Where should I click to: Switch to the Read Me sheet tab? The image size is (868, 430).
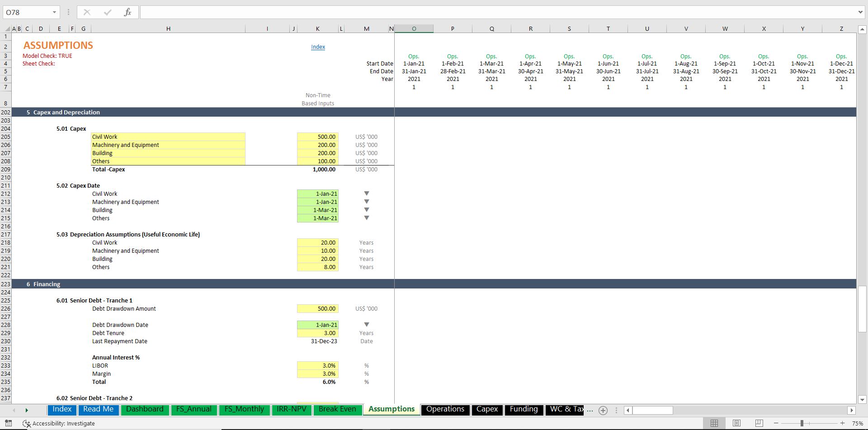coord(98,409)
